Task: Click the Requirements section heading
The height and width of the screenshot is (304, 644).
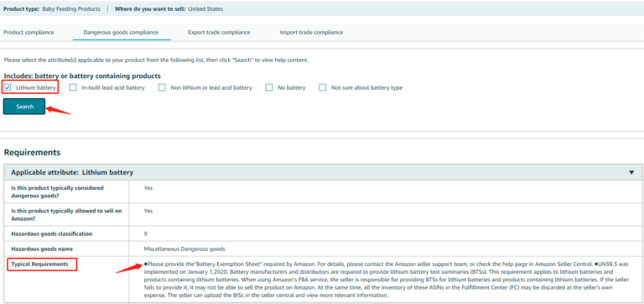Action: click(x=32, y=153)
